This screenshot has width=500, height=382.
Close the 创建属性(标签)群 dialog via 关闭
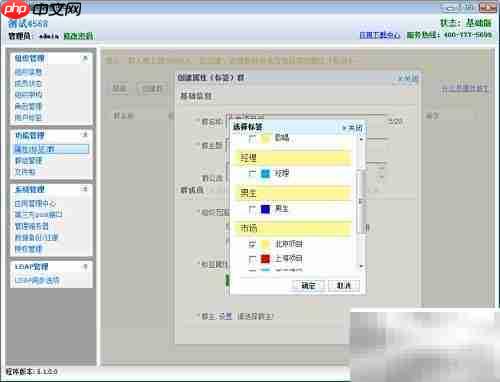coord(408,78)
